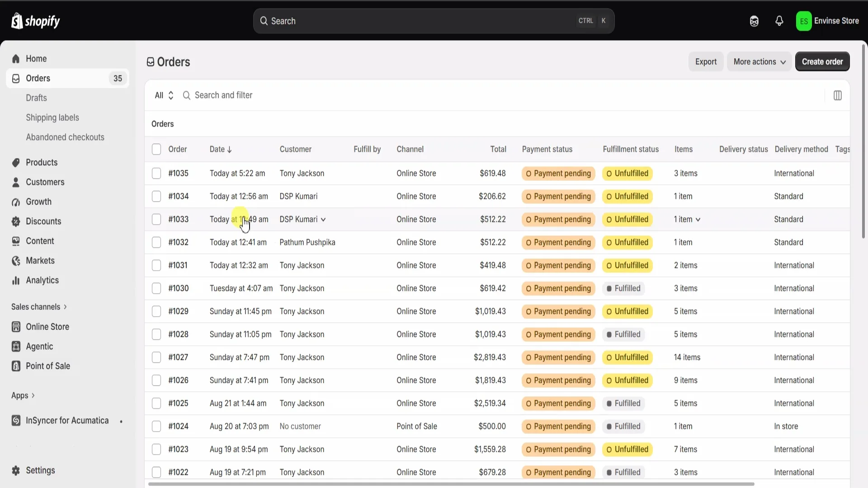868x488 pixels.
Task: Click Pathum Pushpika customer name
Action: [307, 242]
